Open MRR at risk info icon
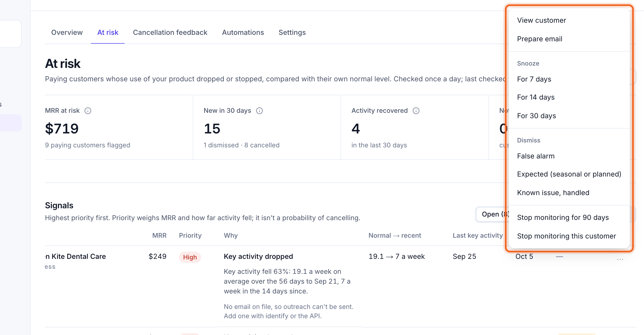 click(x=88, y=111)
